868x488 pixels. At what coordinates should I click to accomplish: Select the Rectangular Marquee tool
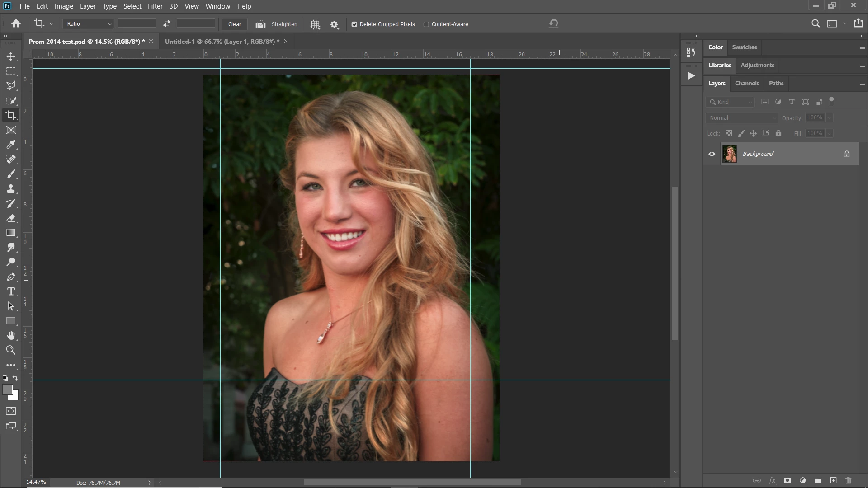coord(11,71)
